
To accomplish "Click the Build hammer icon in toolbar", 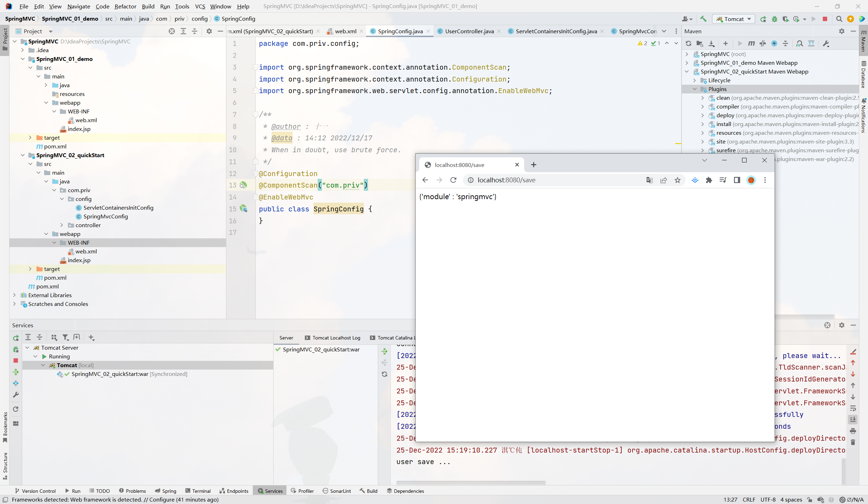I will point(703,19).
